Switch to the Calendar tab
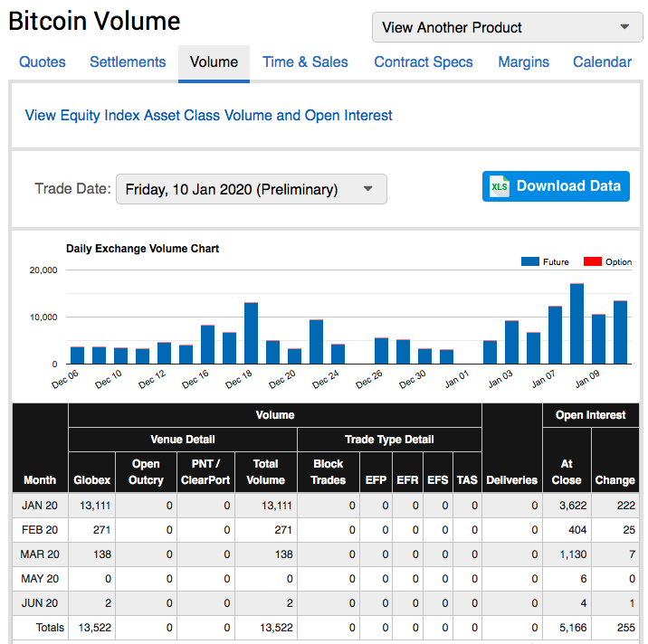Image resolution: width=648 pixels, height=644 pixels. [x=602, y=62]
